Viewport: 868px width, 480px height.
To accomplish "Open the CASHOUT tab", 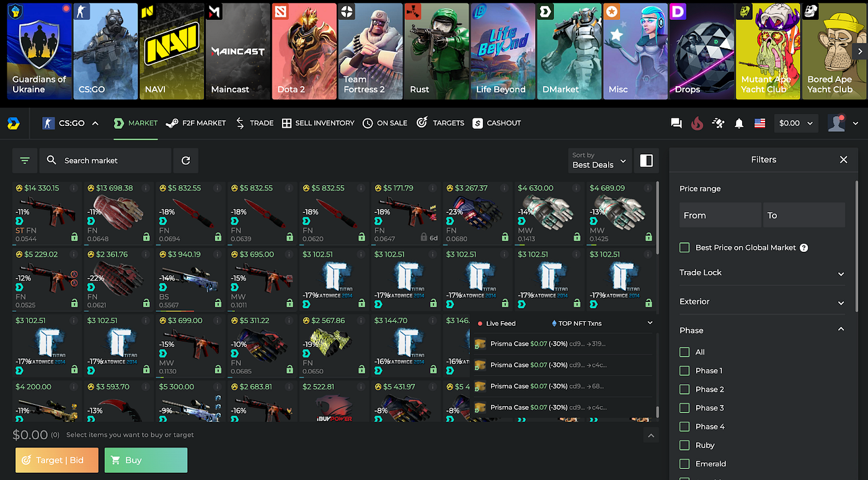I will click(497, 123).
